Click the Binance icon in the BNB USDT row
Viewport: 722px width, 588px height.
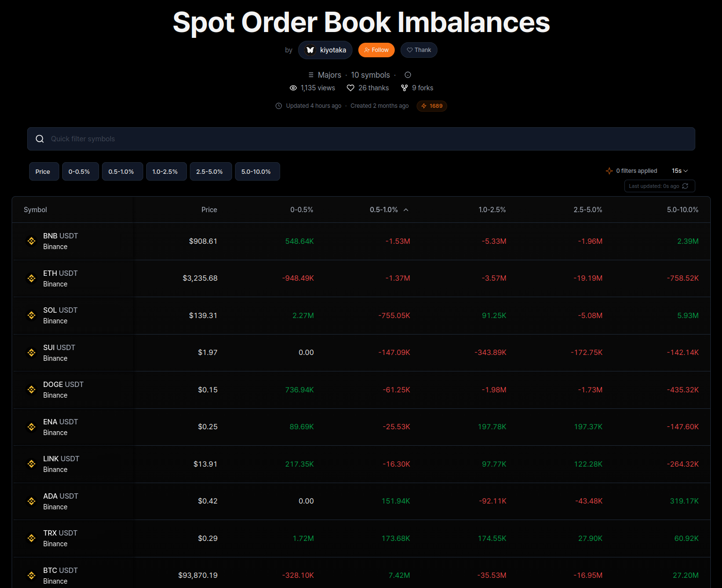point(32,241)
